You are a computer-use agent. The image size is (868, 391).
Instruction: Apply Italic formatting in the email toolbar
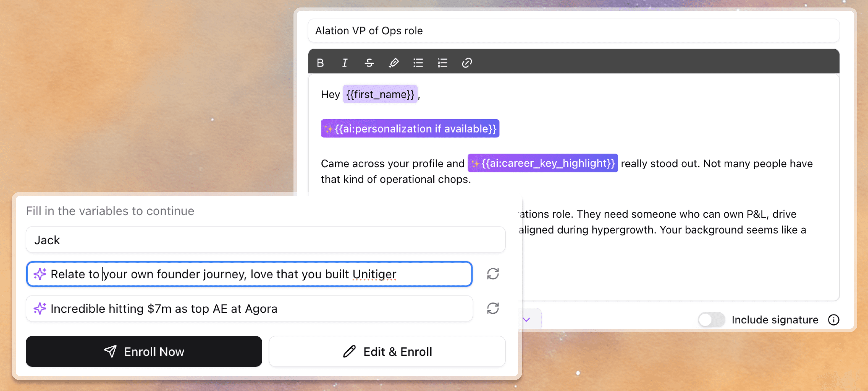344,63
